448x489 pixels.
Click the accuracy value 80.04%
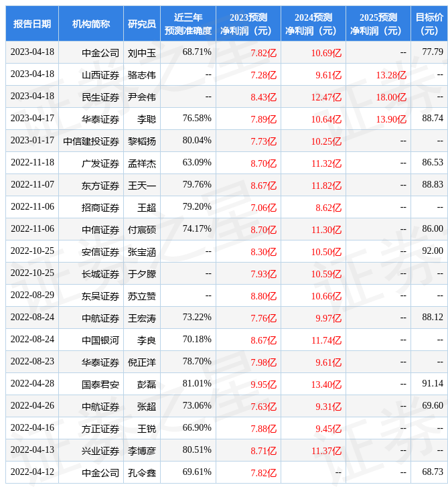point(197,141)
